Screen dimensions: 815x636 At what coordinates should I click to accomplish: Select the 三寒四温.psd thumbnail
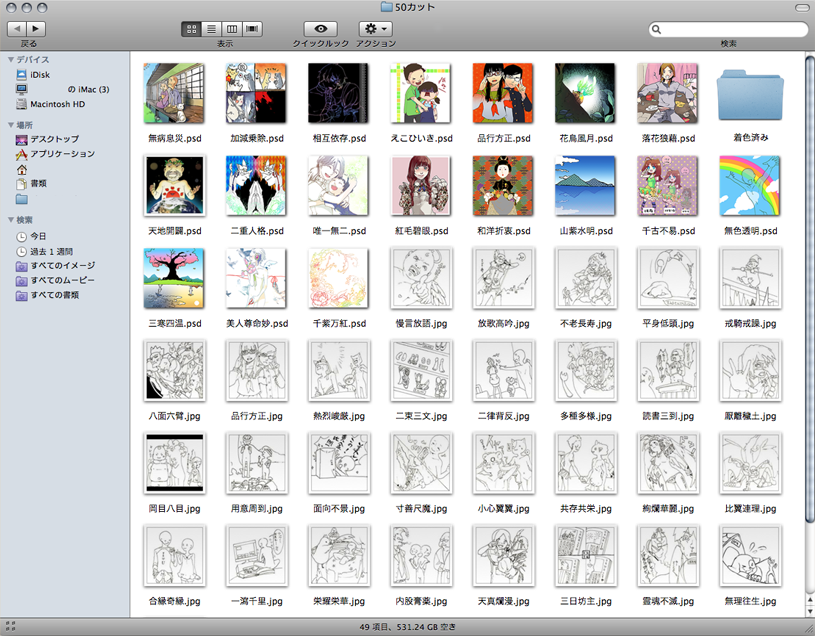click(x=174, y=278)
